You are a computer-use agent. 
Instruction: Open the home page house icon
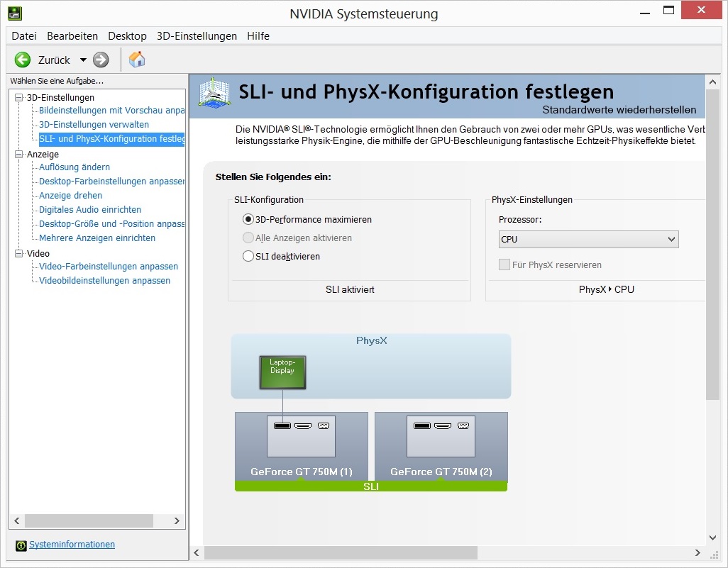(137, 60)
